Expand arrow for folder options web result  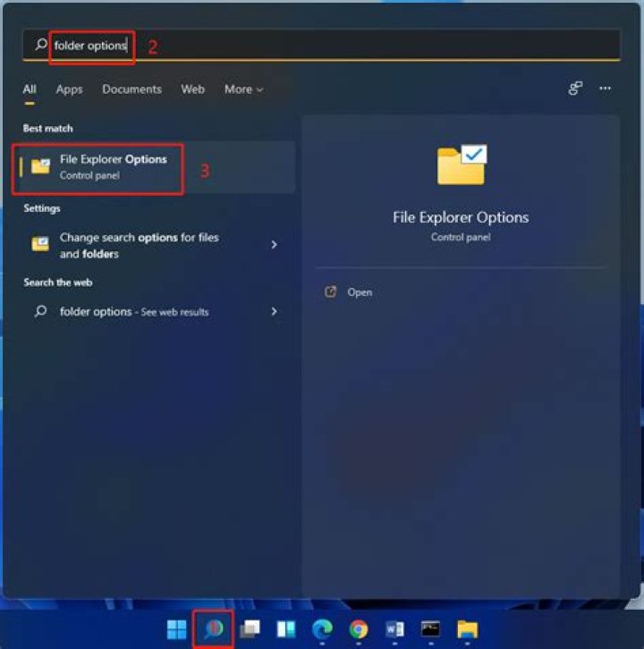point(274,312)
